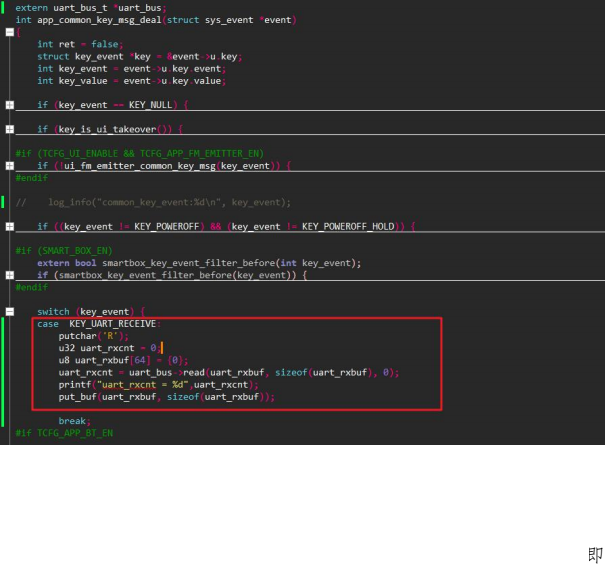Expand the folded 'if (key_event == KEY_NULL)' block

click(10, 105)
